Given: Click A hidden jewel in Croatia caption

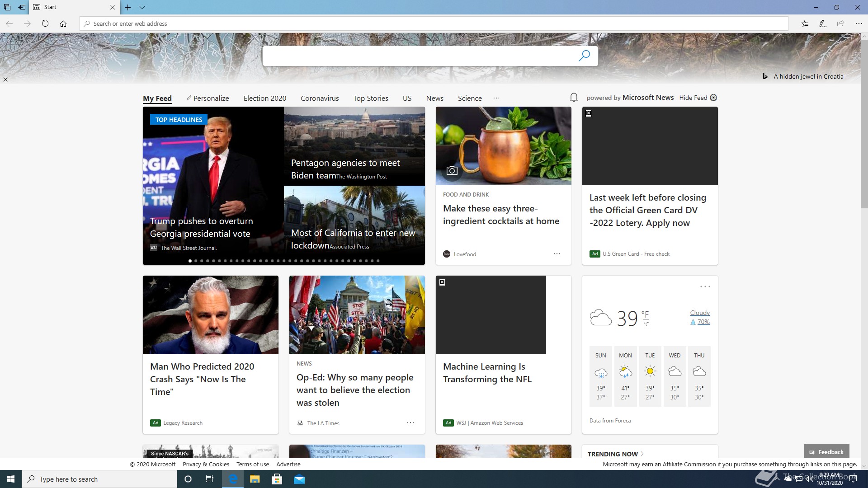Looking at the screenshot, I should [808, 76].
